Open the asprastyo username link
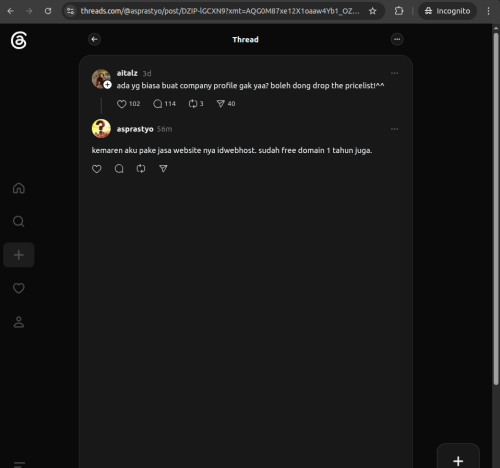 (135, 129)
